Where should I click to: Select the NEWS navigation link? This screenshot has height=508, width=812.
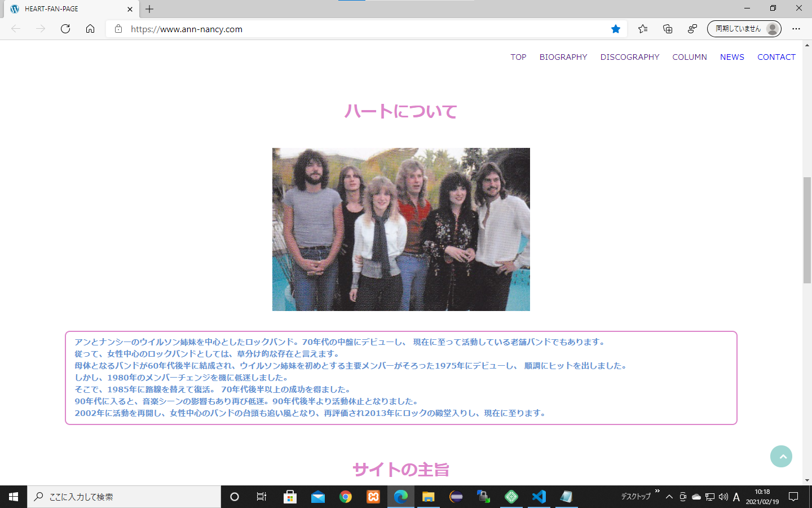[732, 57]
